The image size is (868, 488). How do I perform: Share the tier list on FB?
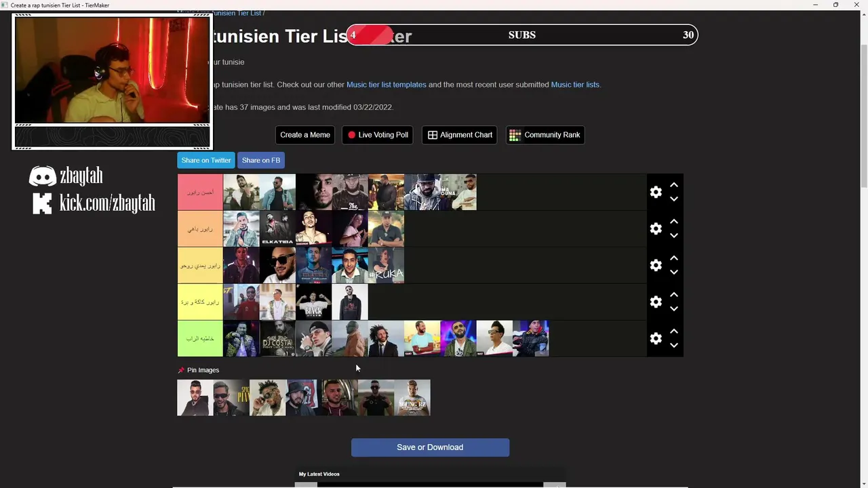tap(261, 161)
